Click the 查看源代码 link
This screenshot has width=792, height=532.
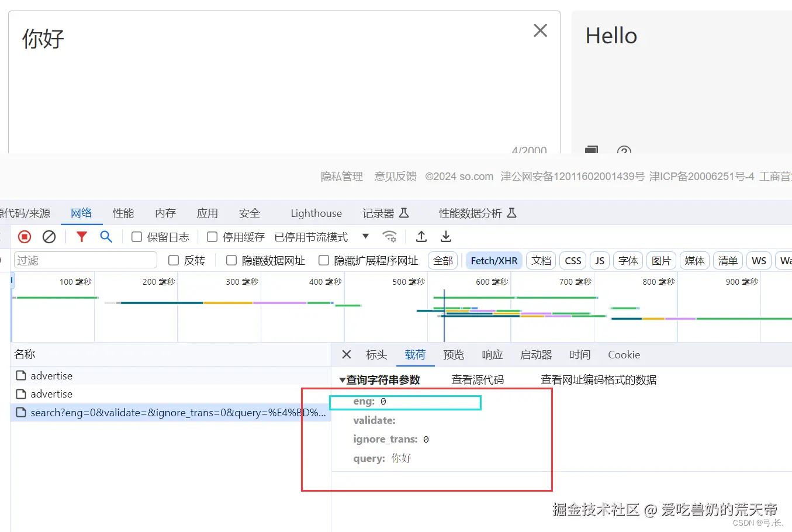pos(478,379)
